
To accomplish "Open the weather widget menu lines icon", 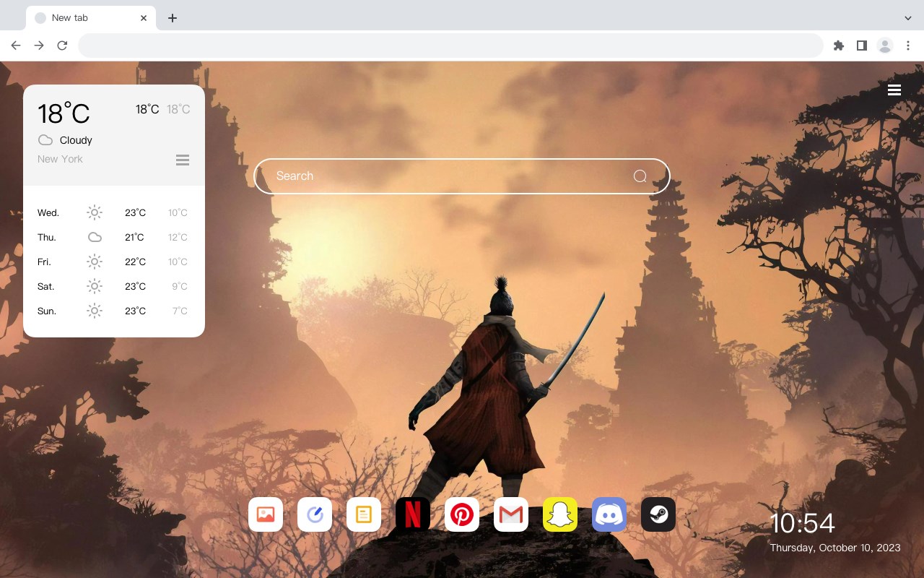I will [x=183, y=160].
